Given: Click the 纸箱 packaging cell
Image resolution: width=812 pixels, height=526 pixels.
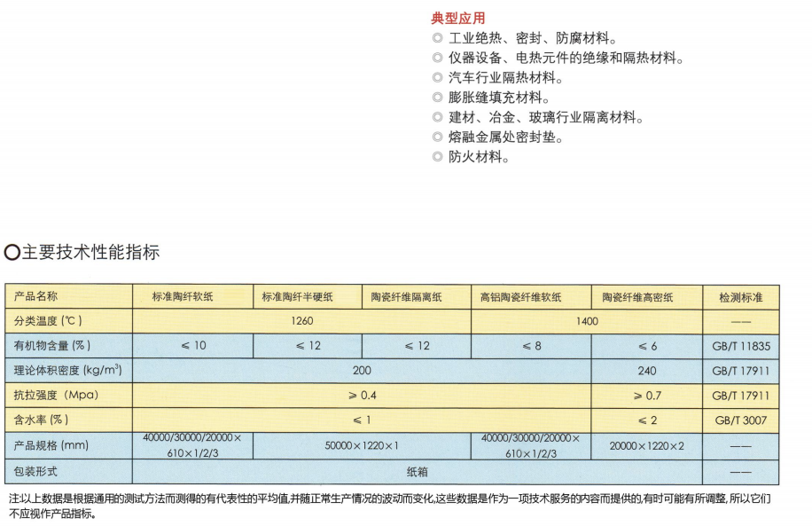Looking at the screenshot, I should point(417,472).
